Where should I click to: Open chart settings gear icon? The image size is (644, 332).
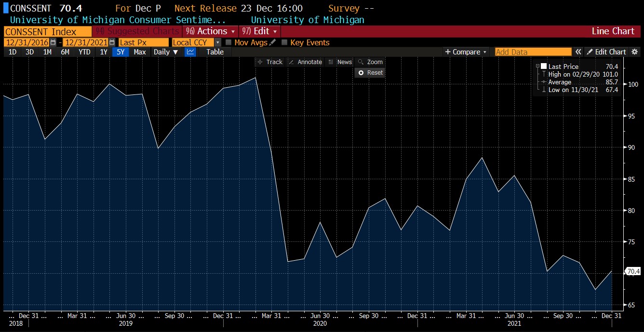[635, 52]
